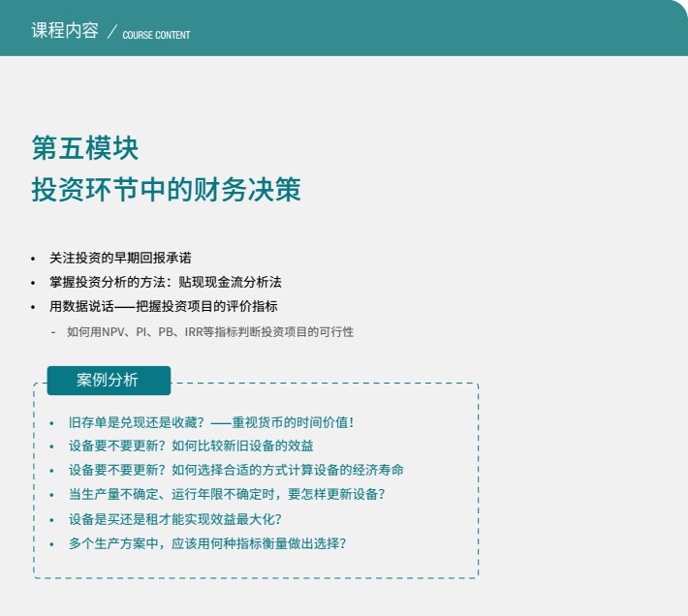Viewport: 688px width, 616px height.
Task: Click the 当生产量不确定 case item
Action: [226, 494]
